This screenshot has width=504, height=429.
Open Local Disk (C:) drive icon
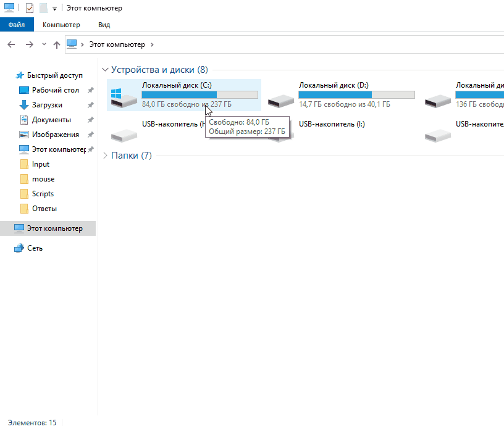pyautogui.click(x=124, y=96)
